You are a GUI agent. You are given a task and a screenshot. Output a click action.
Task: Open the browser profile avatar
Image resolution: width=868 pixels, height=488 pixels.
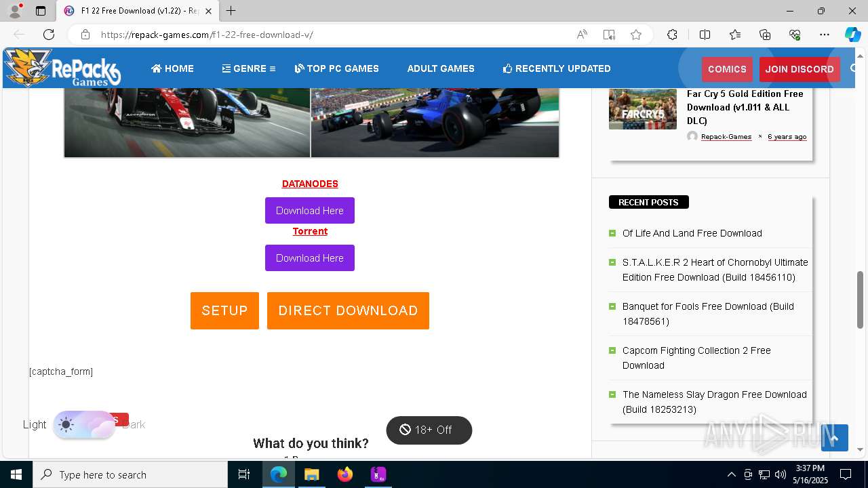click(15, 11)
